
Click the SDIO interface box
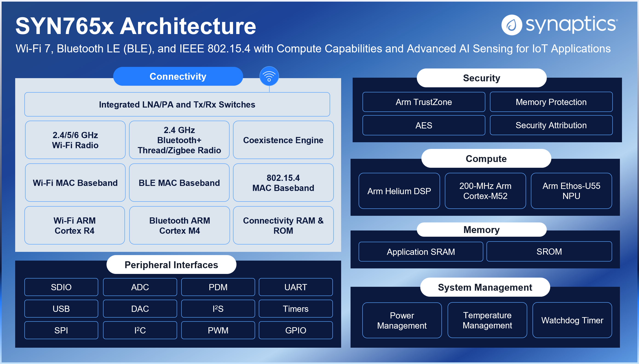coord(61,287)
